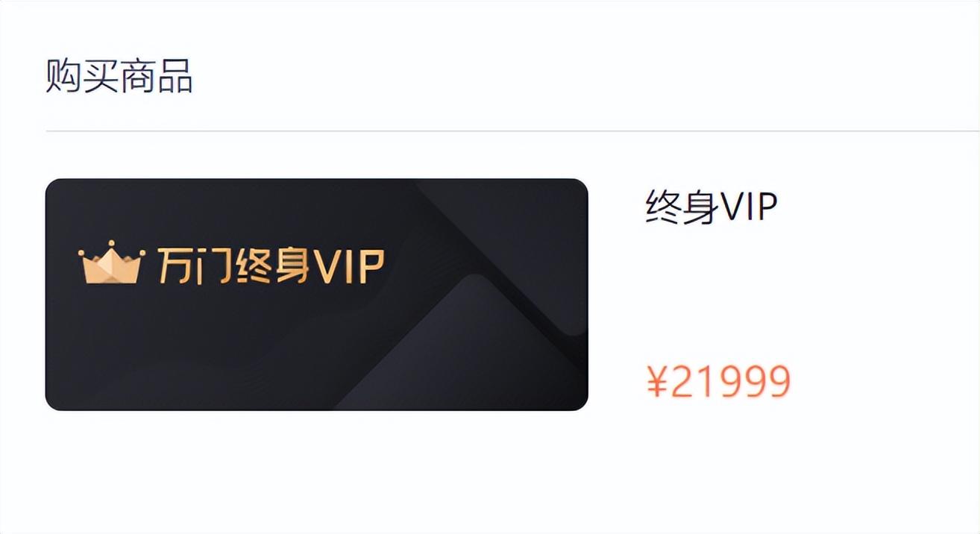Click the empty dark area left of crown
980x534 pixels.
61,265
